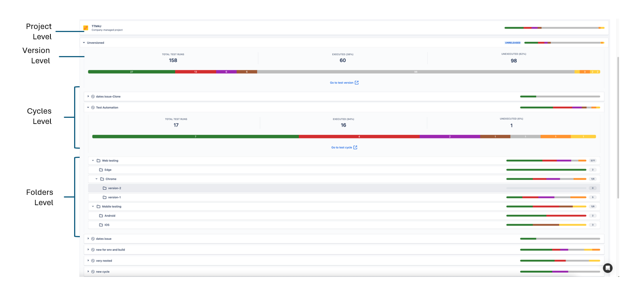Viewport: 644px width, 286px height.
Task: Click the cycle icon beside dates issue
Action: (x=93, y=239)
